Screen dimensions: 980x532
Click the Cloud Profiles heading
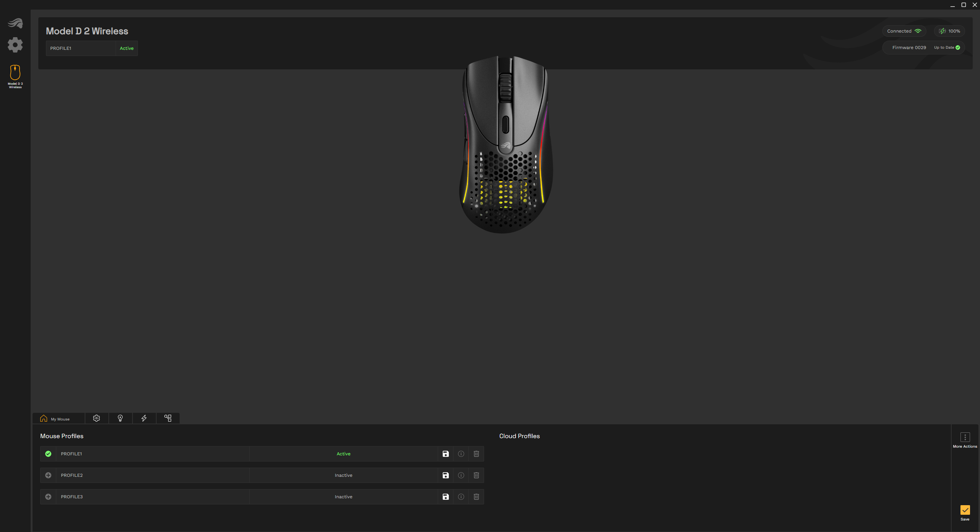(x=519, y=436)
